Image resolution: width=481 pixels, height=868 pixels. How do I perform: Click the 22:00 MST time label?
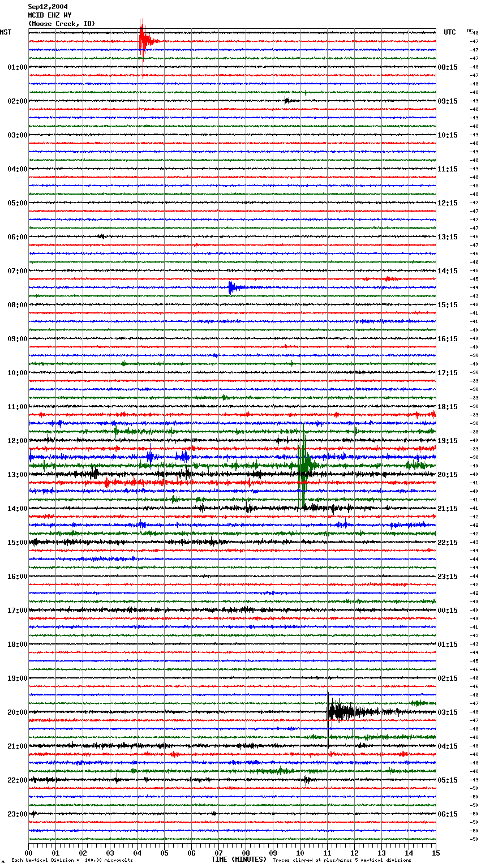(17, 780)
